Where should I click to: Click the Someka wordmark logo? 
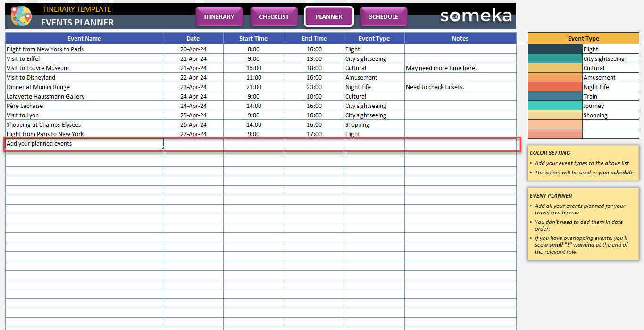[476, 16]
